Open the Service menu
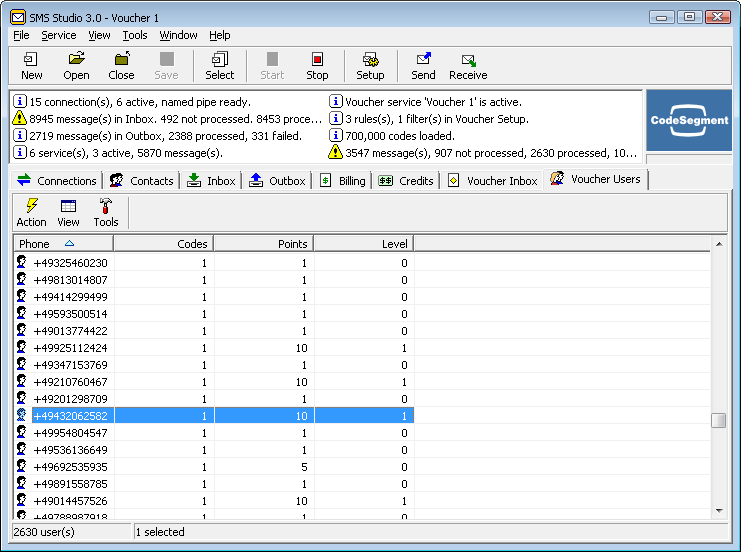 [58, 35]
